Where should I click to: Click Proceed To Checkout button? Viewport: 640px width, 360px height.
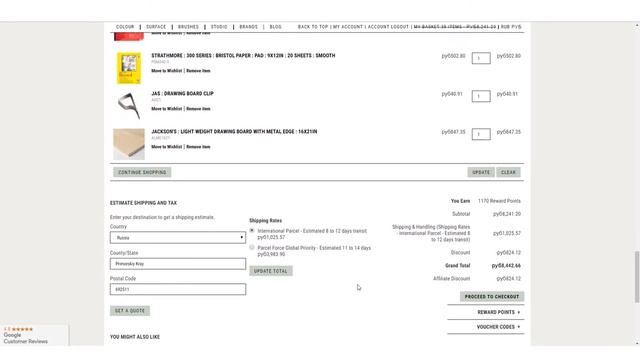tap(492, 296)
